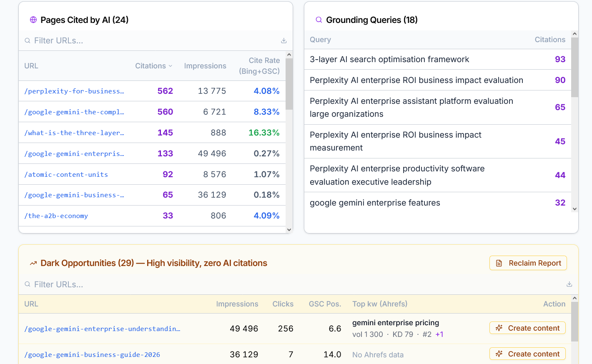Image resolution: width=592 pixels, height=364 pixels.
Task: Click the search icon in Pages Cited filter
Action: tap(28, 40)
